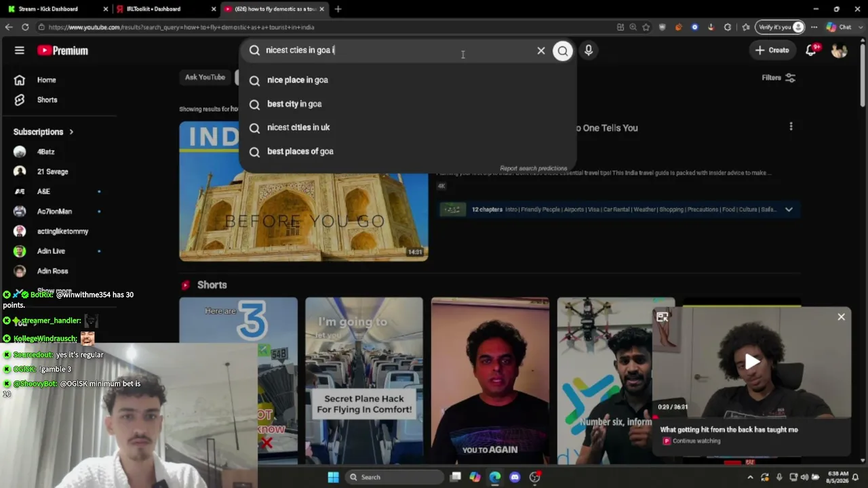
Task: Open browser Settings and more menu
Action: coord(814,27)
